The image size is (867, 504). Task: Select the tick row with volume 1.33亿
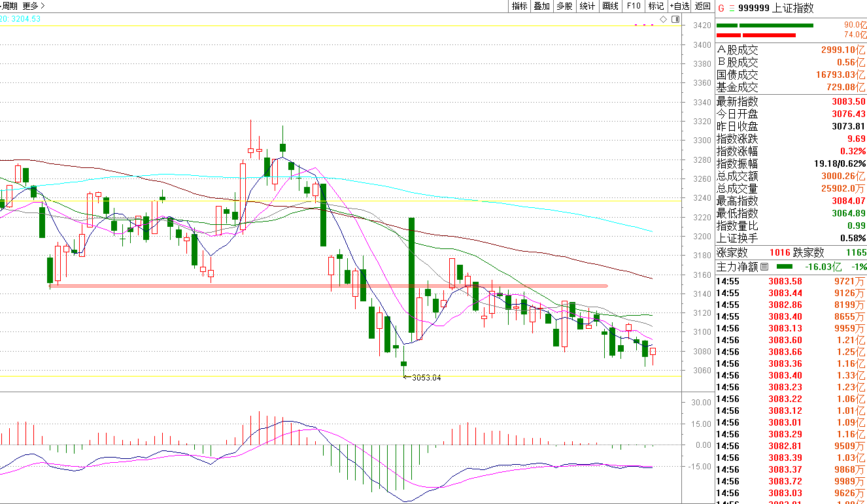click(791, 375)
